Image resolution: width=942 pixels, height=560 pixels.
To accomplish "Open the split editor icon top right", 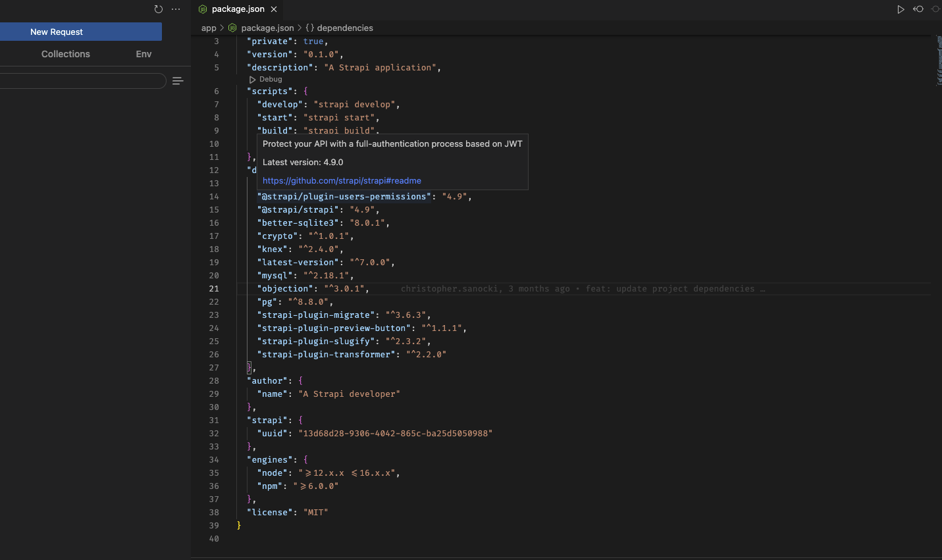I will click(918, 9).
